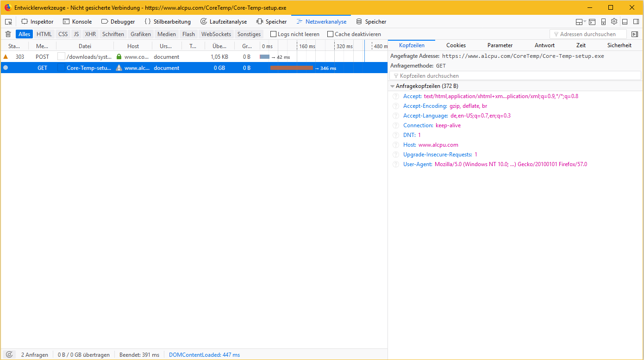This screenshot has height=360, width=644.
Task: Toggle the Grafiken filter
Action: (x=141, y=34)
